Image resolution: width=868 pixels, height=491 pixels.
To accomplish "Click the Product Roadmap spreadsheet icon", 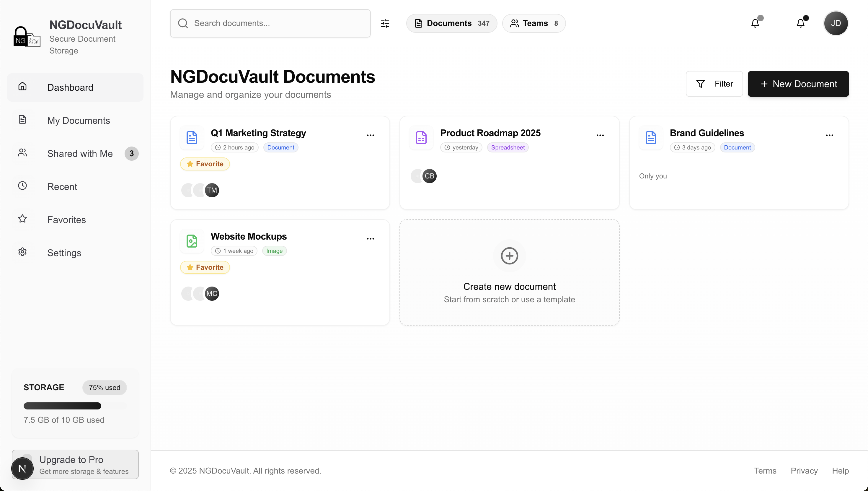I will (x=421, y=138).
